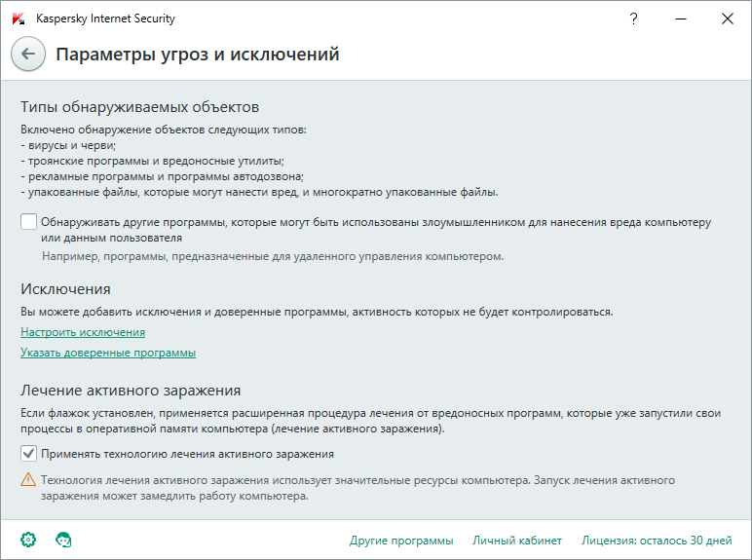The width and height of the screenshot is (752, 560).
Task: Open Другие программы in the footer
Action: [401, 541]
